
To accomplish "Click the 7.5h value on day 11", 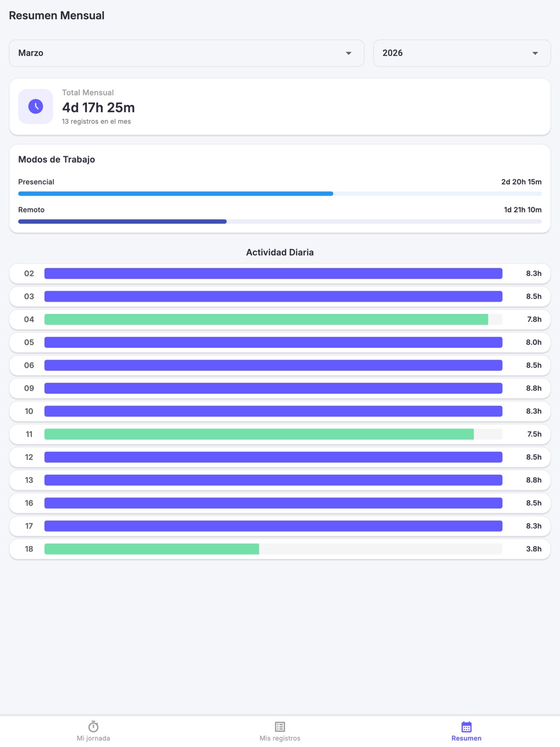I will pyautogui.click(x=534, y=434).
